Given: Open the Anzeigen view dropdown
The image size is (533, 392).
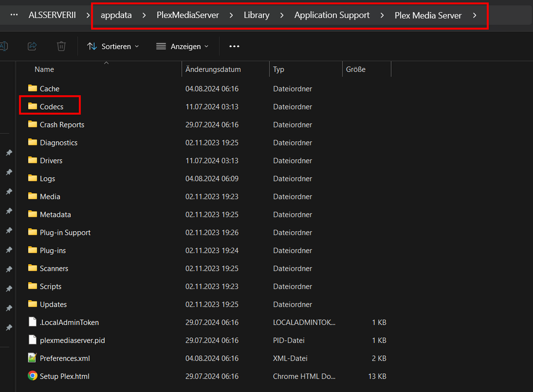Looking at the screenshot, I should pyautogui.click(x=182, y=46).
